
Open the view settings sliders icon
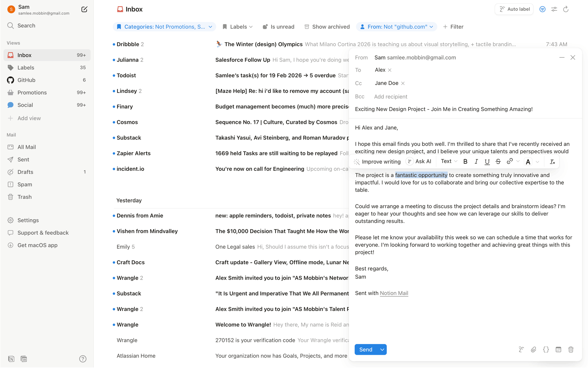click(554, 9)
